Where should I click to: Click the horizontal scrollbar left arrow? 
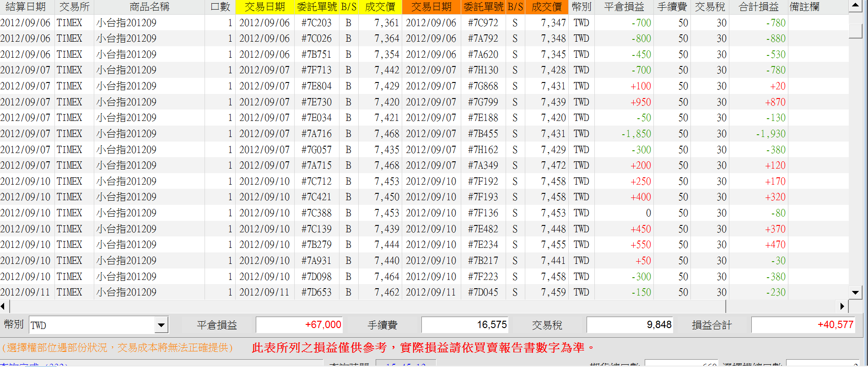(x=3, y=307)
